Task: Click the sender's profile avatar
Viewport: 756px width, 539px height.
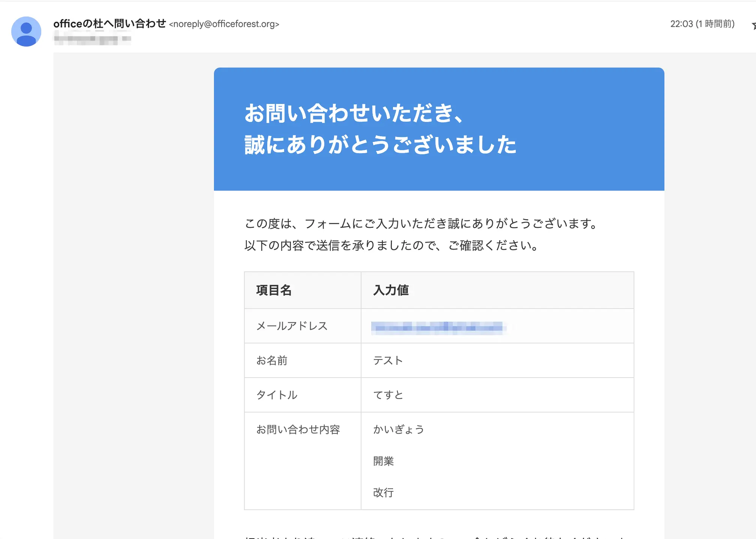Action: pos(26,32)
